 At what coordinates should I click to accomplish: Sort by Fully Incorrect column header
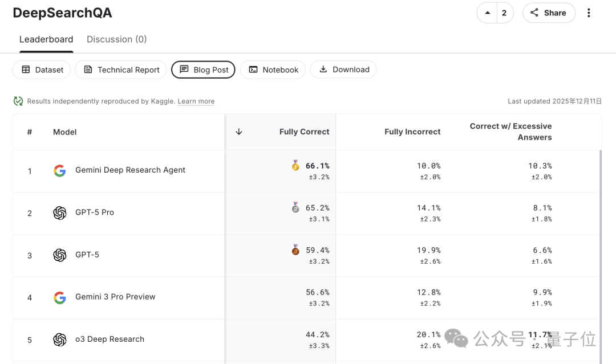coord(412,132)
